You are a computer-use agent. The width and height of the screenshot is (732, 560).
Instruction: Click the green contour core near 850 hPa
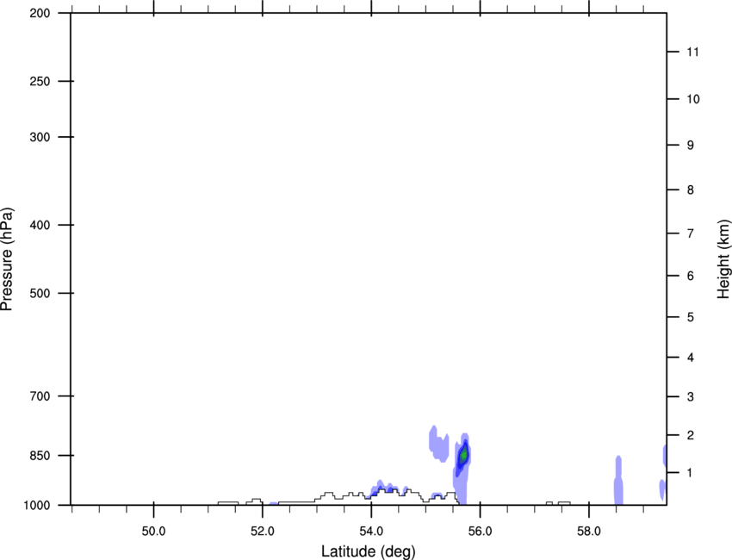pos(463,454)
